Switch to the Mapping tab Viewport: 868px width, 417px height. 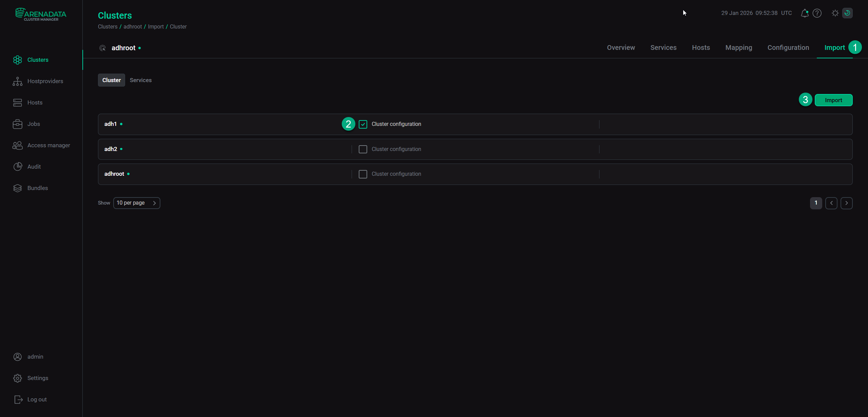(x=739, y=48)
